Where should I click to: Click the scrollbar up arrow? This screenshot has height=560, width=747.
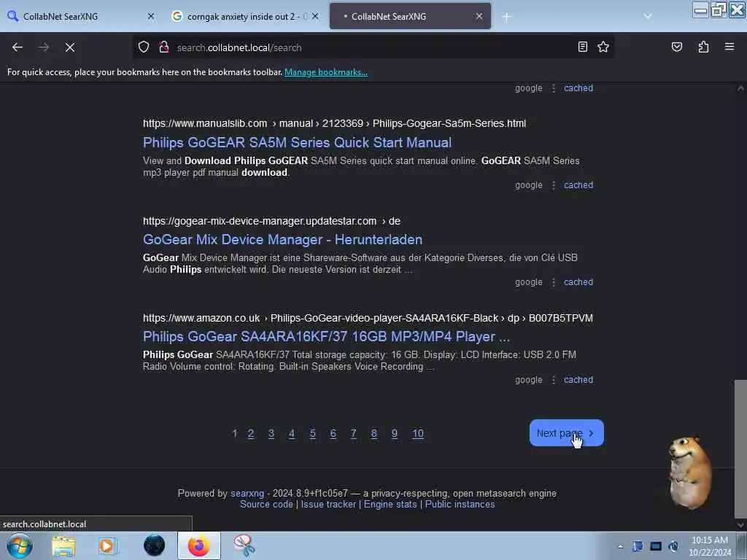click(x=740, y=88)
